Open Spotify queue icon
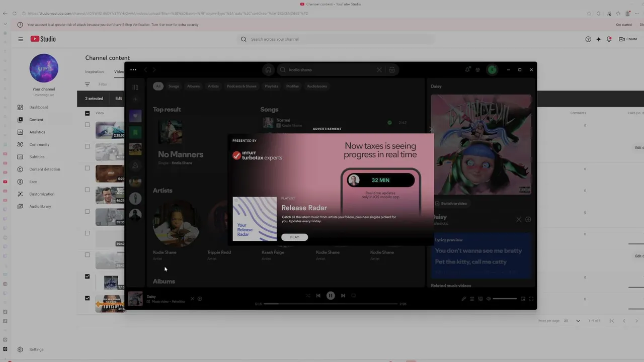This screenshot has height=362, width=644. [x=472, y=299]
